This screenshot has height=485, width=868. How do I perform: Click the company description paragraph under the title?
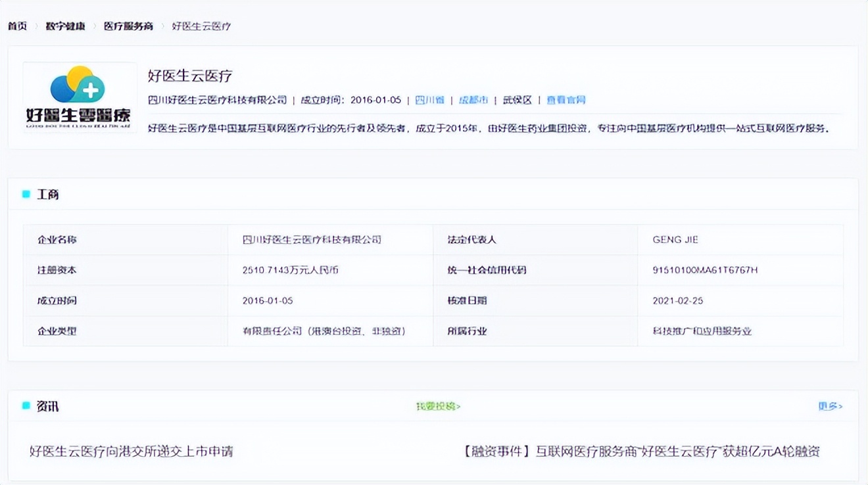488,128
